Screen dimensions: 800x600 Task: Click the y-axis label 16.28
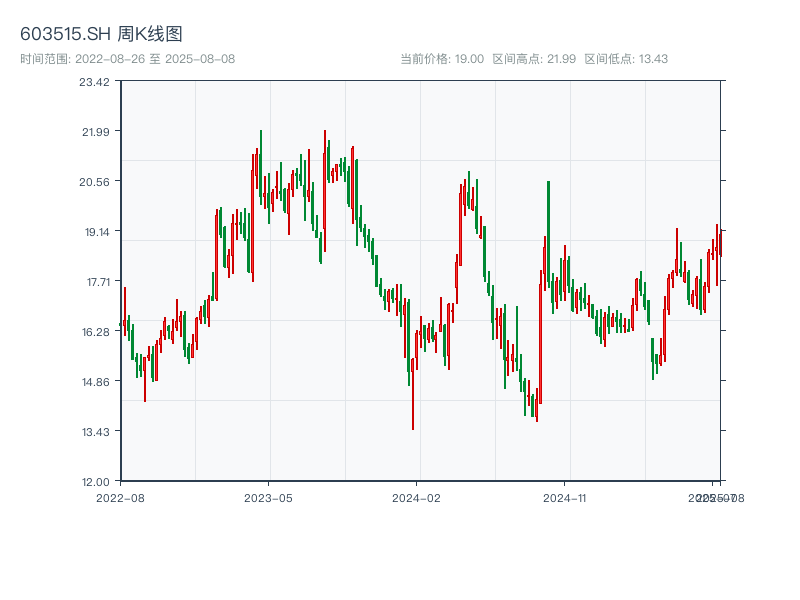point(96,332)
